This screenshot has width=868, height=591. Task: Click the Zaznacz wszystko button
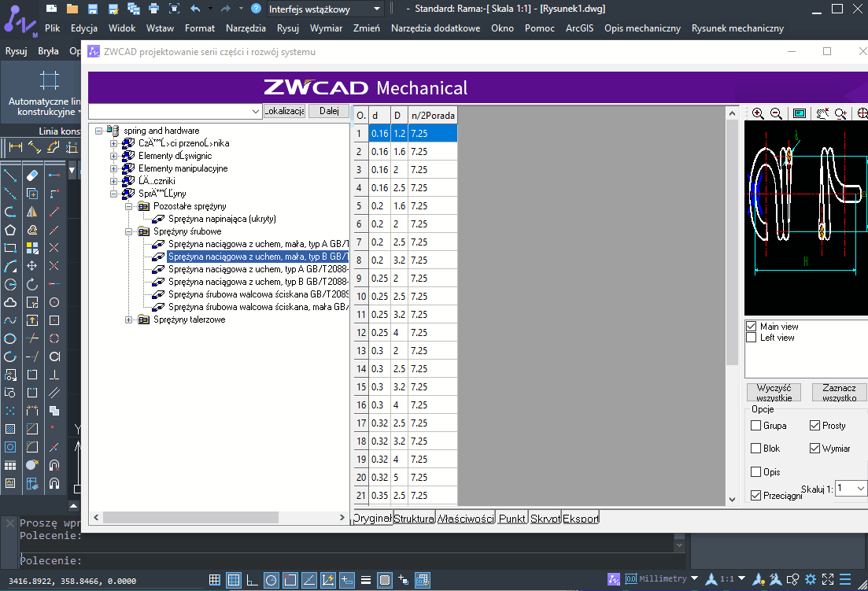(x=839, y=393)
